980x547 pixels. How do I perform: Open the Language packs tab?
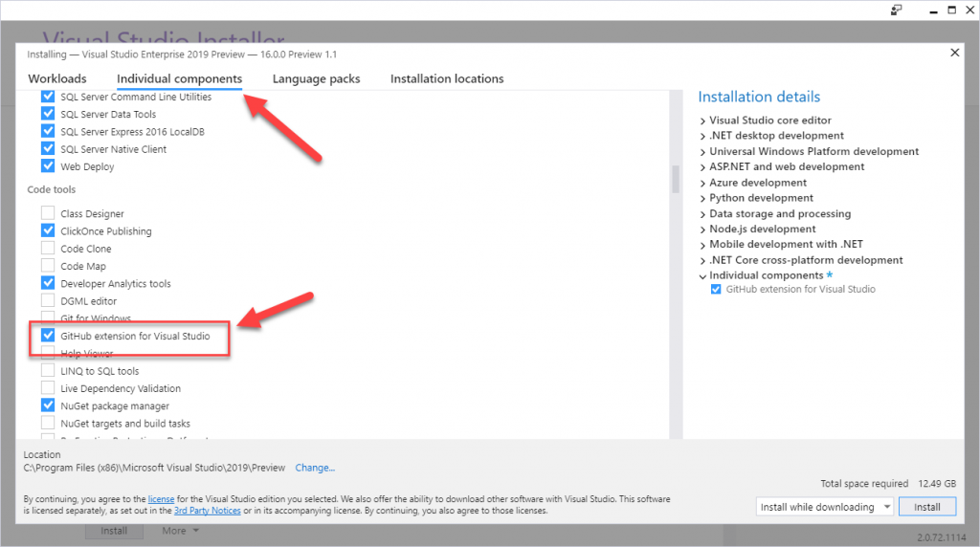[316, 78]
